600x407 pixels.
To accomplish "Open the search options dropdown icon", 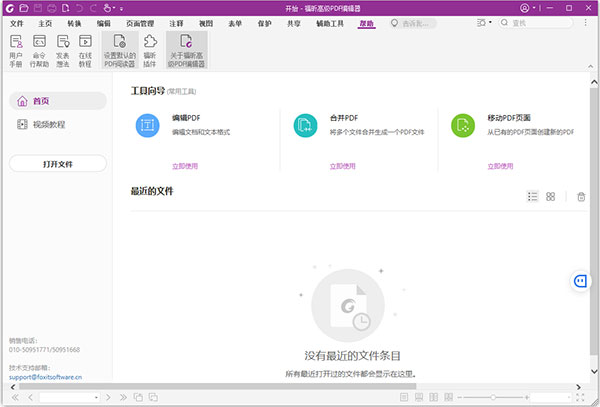I will click(x=484, y=23).
